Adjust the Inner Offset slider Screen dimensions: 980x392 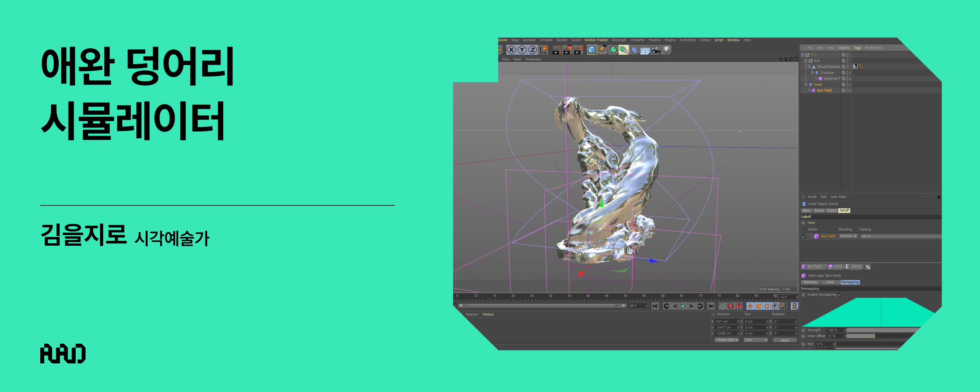tap(874, 336)
